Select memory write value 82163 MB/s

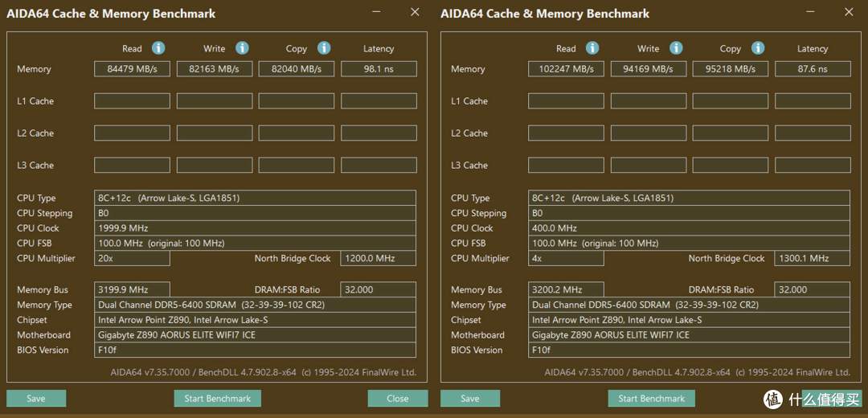tap(215, 69)
